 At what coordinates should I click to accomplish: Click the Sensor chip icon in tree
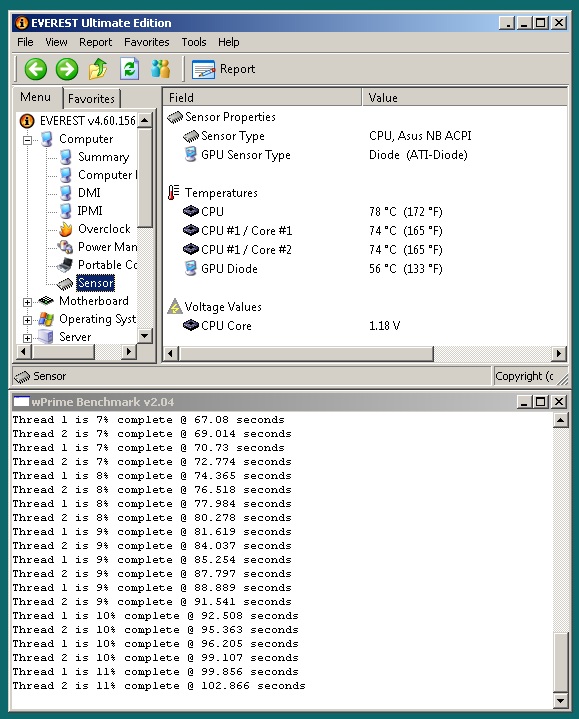coord(65,284)
